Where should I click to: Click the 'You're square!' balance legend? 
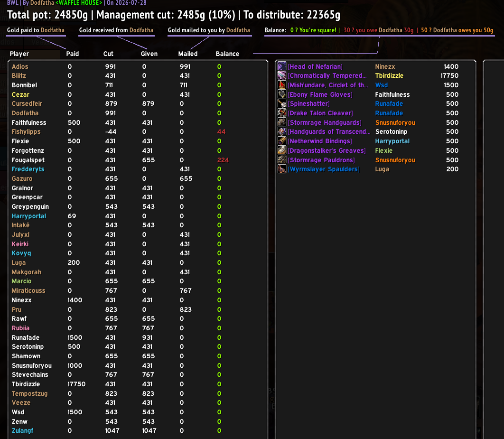point(313,30)
